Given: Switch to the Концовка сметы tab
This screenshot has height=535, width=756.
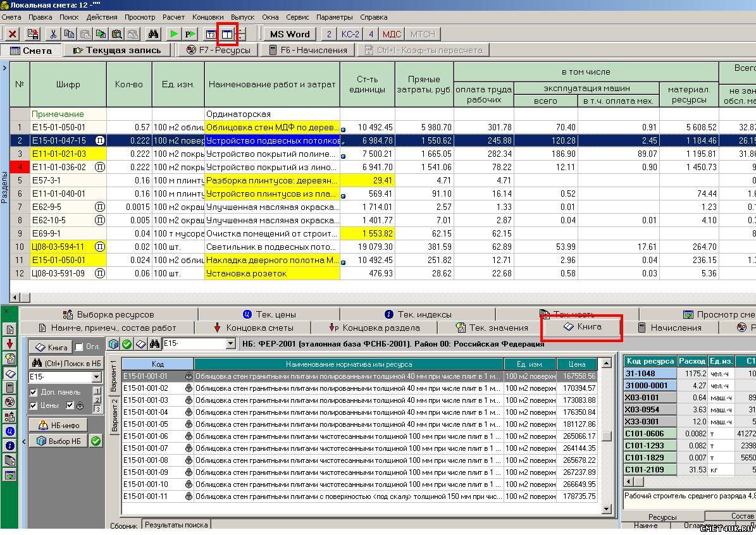Looking at the screenshot, I should 253,328.
